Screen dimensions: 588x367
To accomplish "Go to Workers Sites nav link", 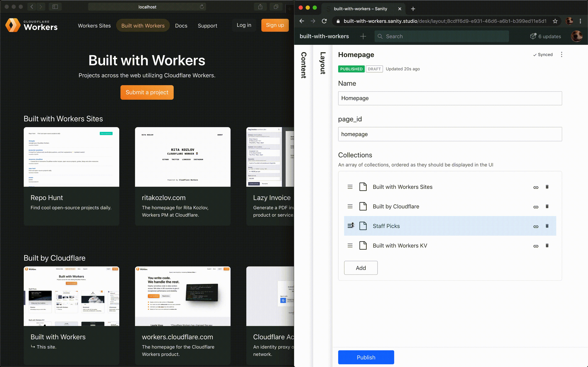I will (94, 26).
